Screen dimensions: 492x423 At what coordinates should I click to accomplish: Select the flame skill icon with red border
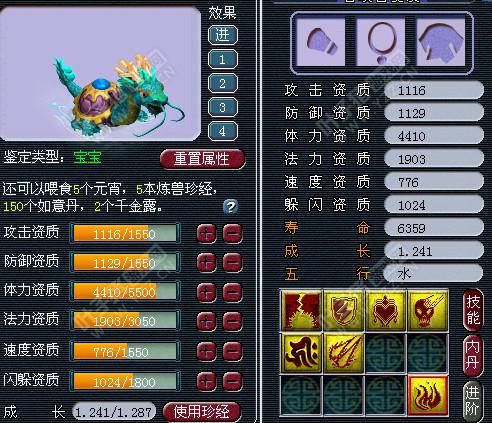point(428,395)
